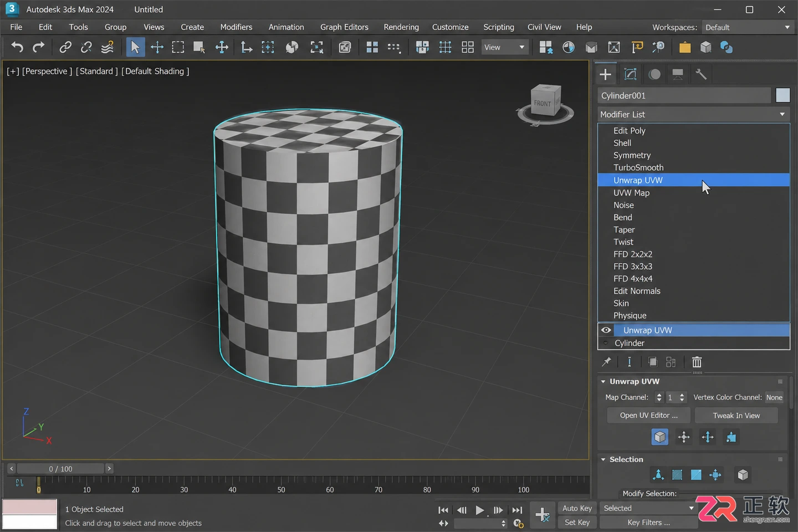Toggle Unwrap UVW modifier visibility eye
Viewport: 798px width, 532px height.
(606, 330)
